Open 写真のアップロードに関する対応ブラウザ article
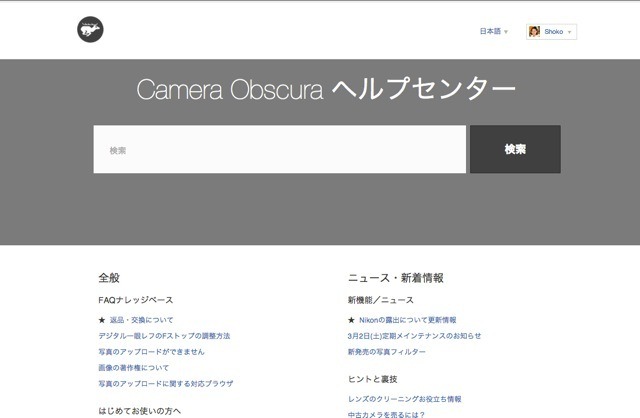 coord(166,384)
